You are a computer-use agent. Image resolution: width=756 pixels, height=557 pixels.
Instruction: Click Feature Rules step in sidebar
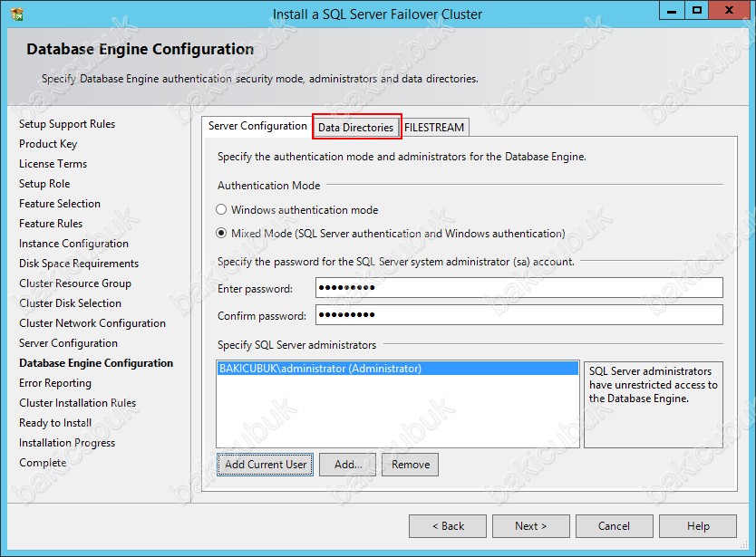(51, 224)
